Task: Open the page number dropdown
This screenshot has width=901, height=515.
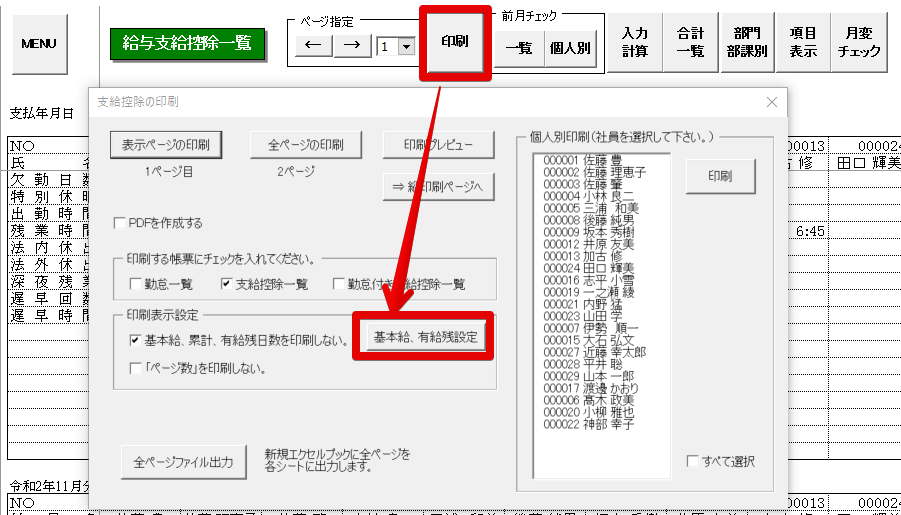Action: [x=406, y=46]
